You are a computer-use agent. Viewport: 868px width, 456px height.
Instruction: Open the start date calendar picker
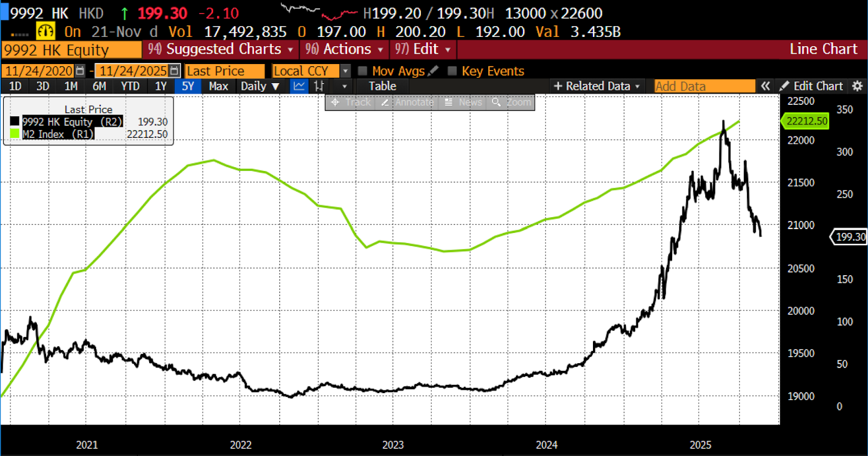coord(80,71)
